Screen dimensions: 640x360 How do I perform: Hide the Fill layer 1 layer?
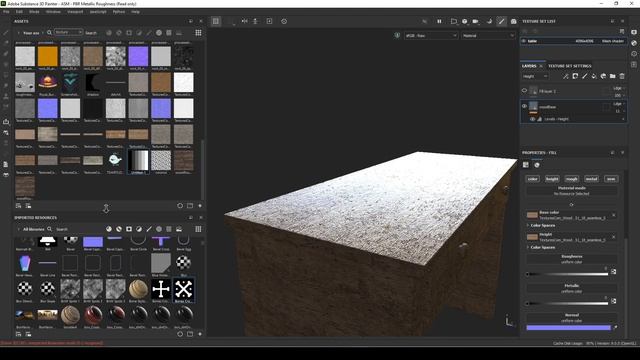524,91
